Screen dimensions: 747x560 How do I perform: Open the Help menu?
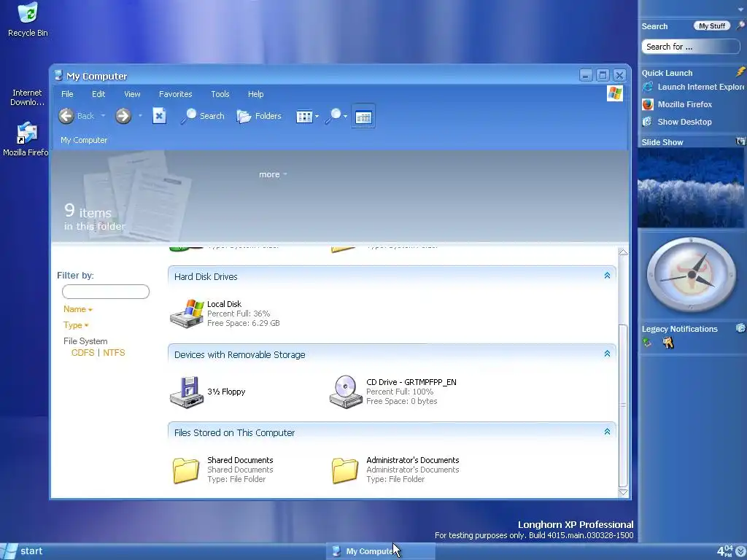(x=256, y=94)
